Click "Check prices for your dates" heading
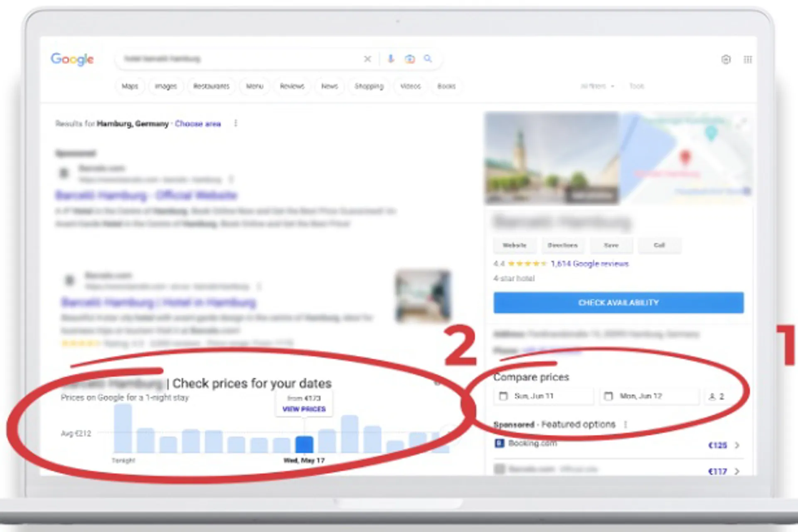Screen dimensions: 798x532 (x=252, y=383)
